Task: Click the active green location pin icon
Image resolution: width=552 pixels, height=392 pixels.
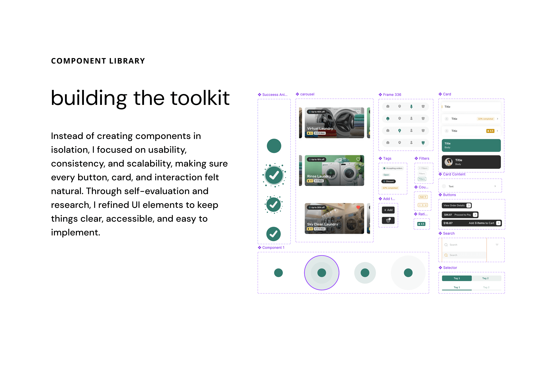Action: click(399, 131)
